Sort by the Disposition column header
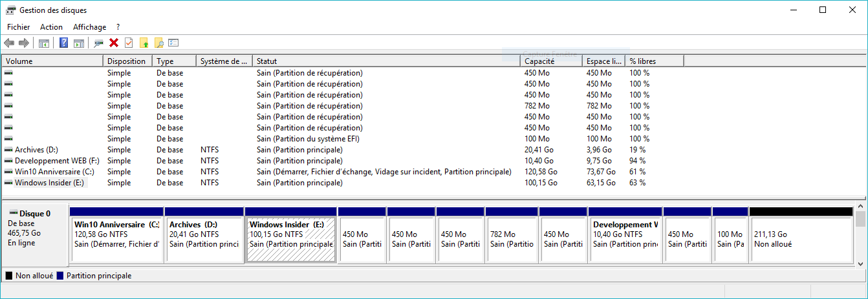868x299 pixels. pos(127,61)
